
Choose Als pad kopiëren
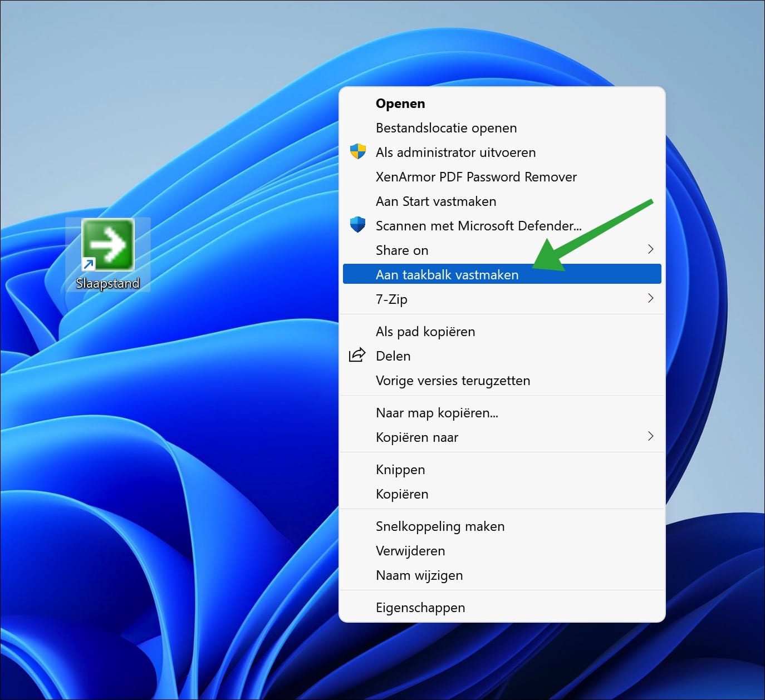click(x=425, y=331)
